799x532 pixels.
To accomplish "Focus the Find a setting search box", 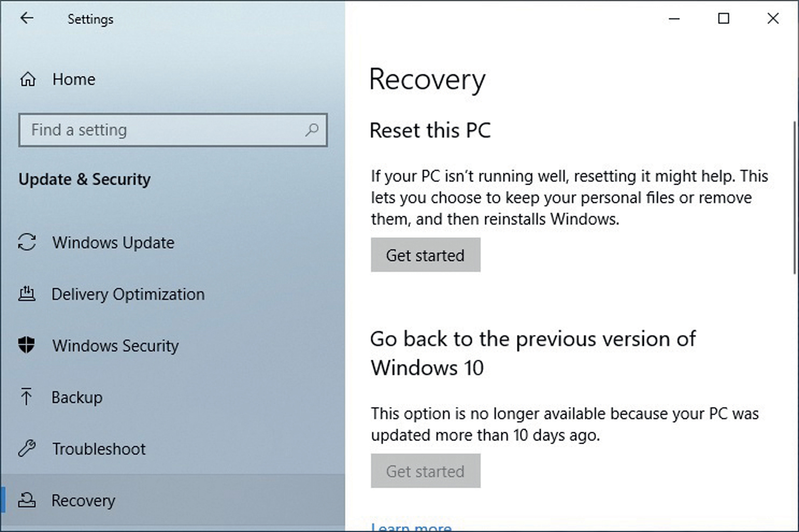I will point(162,130).
